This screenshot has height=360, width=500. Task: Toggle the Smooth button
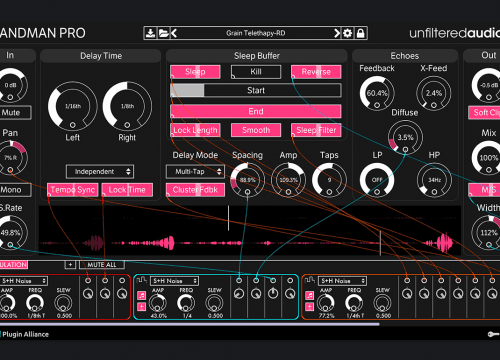click(x=256, y=130)
